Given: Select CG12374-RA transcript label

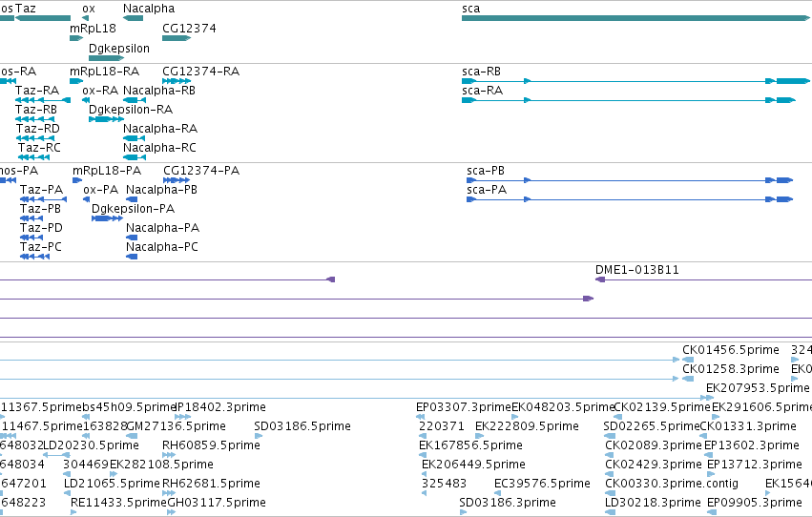Looking at the screenshot, I should [x=201, y=72].
